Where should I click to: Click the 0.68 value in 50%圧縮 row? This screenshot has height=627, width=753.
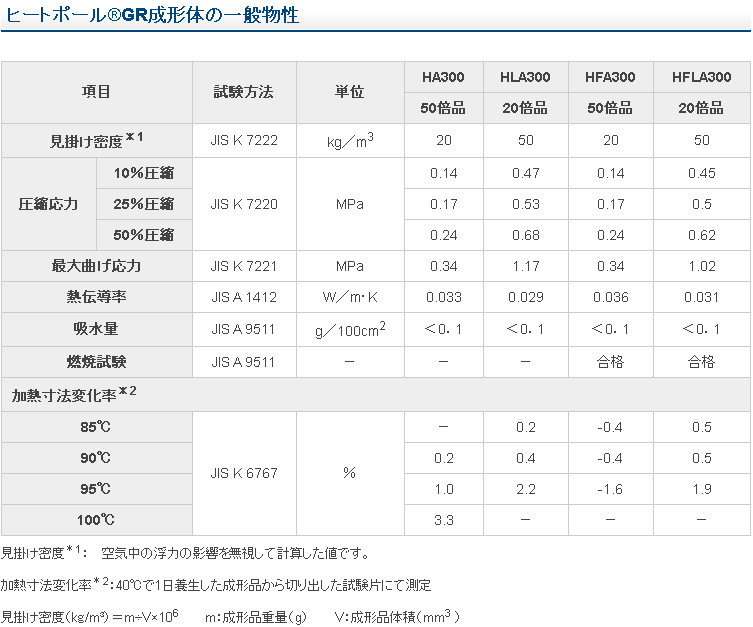tap(525, 235)
